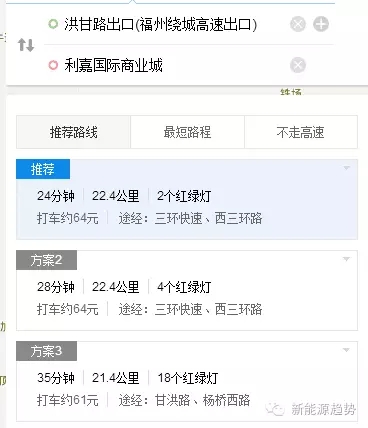
Task: Click the blue 推荐 route label
Action: (x=43, y=169)
